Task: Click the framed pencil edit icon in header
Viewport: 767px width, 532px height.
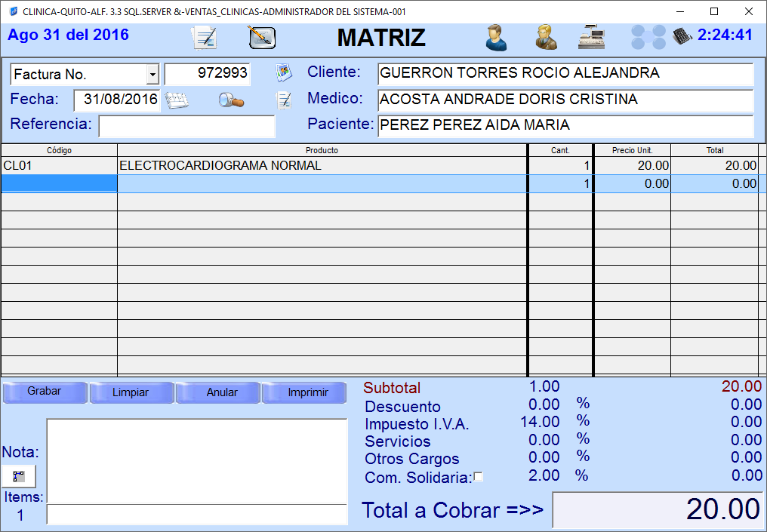Action: pyautogui.click(x=262, y=38)
